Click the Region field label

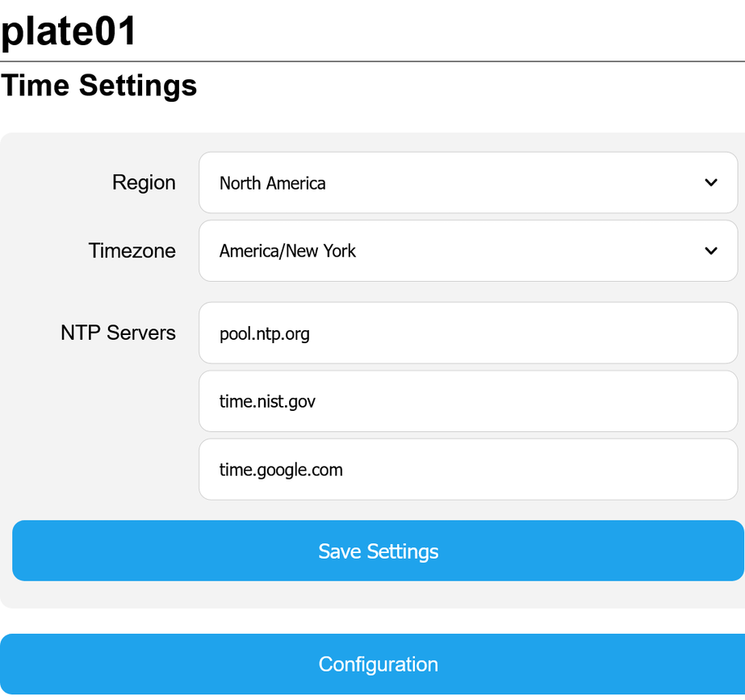click(144, 182)
